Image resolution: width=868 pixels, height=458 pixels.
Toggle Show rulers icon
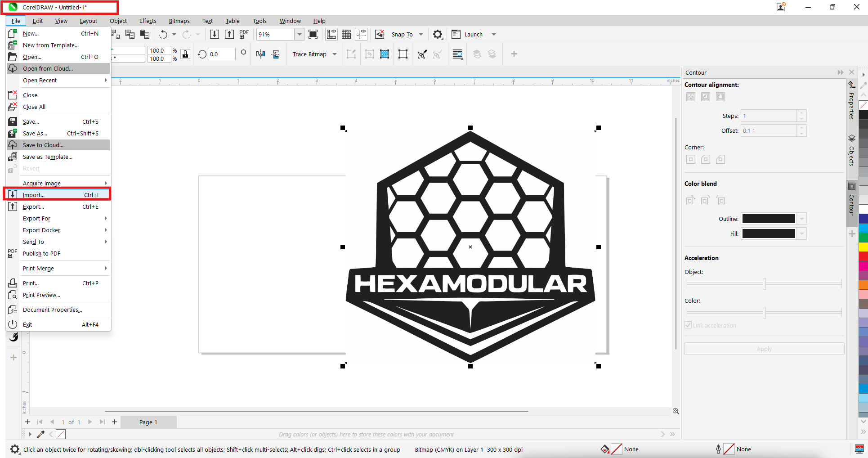pos(331,34)
